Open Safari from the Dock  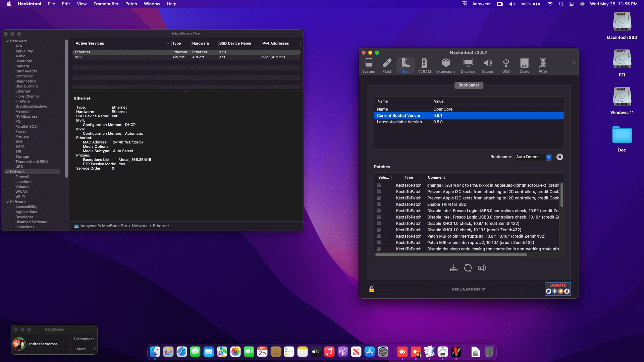pyautogui.click(x=182, y=352)
